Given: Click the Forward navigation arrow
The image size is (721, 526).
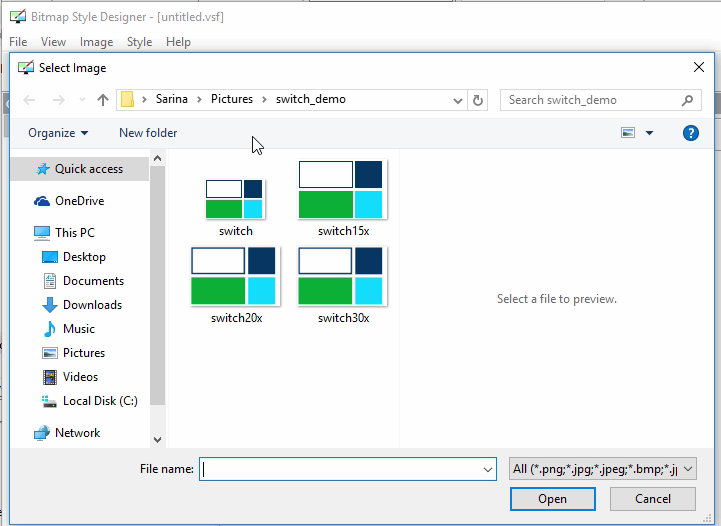Looking at the screenshot, I should 58,100.
